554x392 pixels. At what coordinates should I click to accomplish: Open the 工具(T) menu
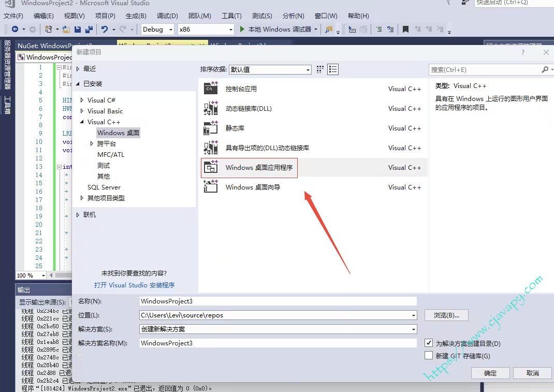click(232, 16)
